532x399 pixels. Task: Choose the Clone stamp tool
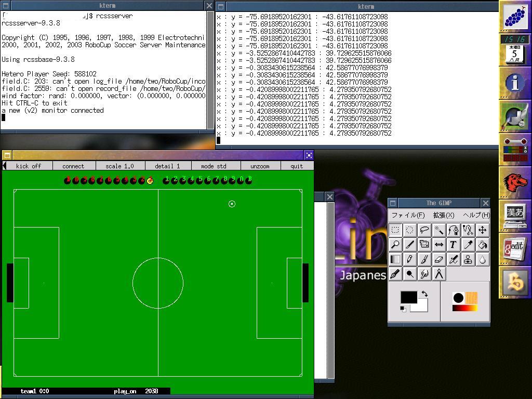point(468,259)
